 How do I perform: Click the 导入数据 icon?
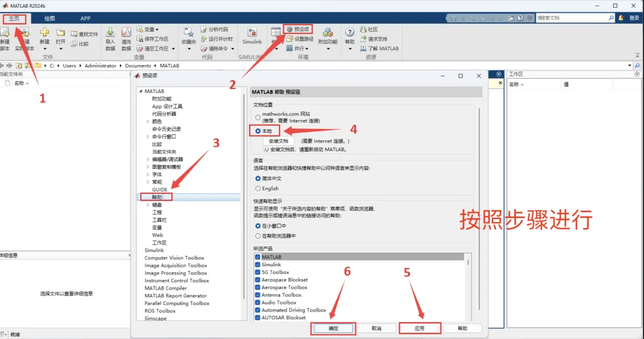coord(110,32)
